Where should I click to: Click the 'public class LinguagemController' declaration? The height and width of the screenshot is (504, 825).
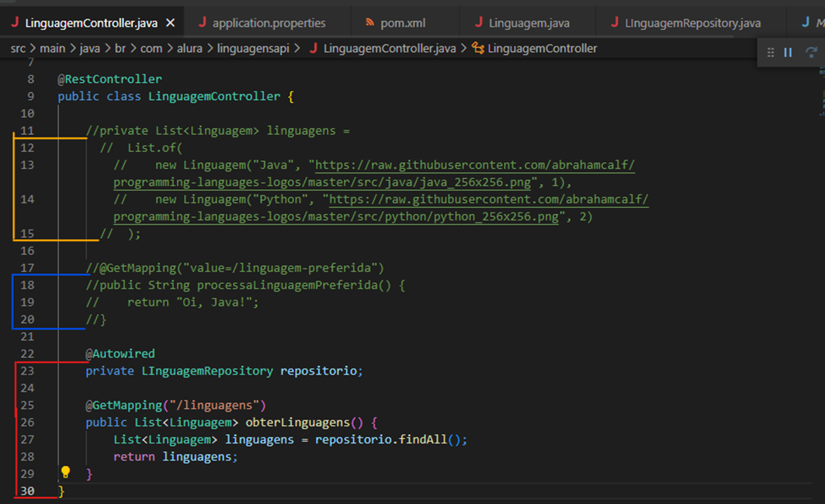point(169,97)
